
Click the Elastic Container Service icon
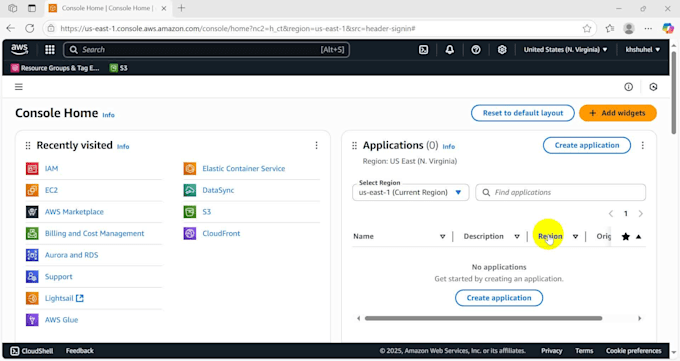[x=190, y=168]
